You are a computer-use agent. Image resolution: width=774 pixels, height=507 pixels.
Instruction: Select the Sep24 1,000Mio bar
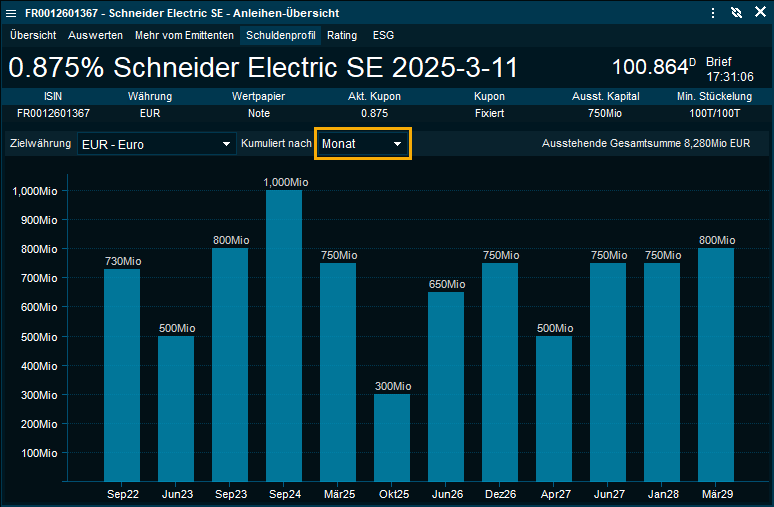[x=284, y=335]
